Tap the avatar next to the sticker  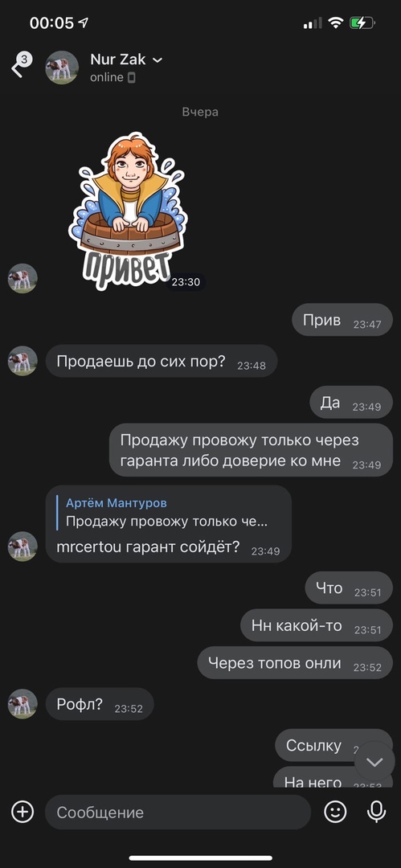pyautogui.click(x=23, y=278)
